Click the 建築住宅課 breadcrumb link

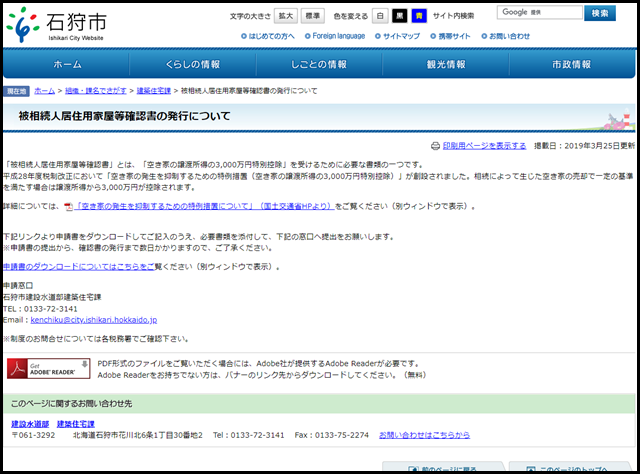[153, 91]
